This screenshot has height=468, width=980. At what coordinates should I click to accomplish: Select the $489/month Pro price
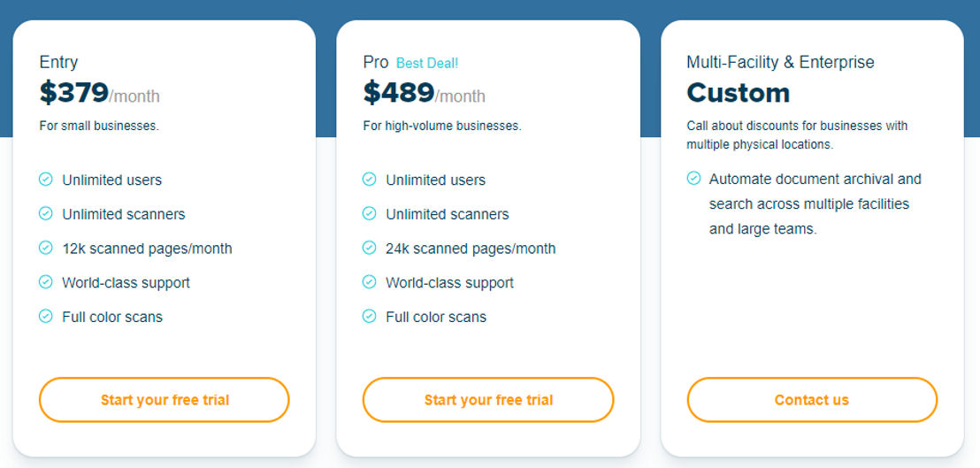pyautogui.click(x=424, y=93)
